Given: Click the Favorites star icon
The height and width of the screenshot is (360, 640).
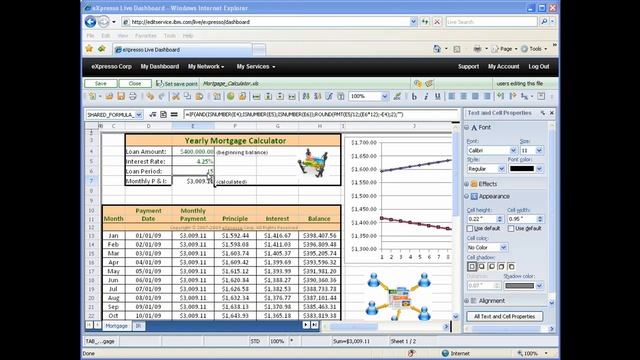Looking at the screenshot, I should pos(89,49).
